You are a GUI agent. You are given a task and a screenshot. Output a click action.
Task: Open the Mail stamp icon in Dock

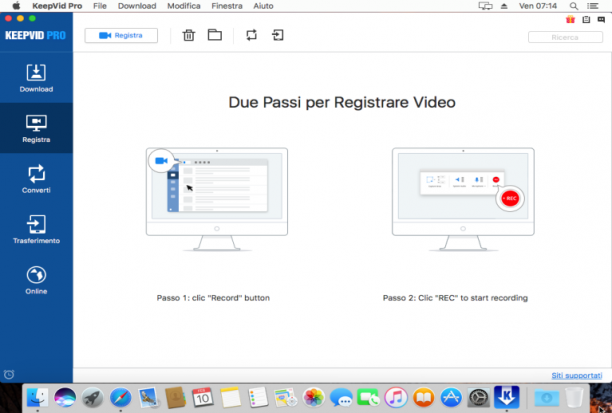pyautogui.click(x=148, y=398)
